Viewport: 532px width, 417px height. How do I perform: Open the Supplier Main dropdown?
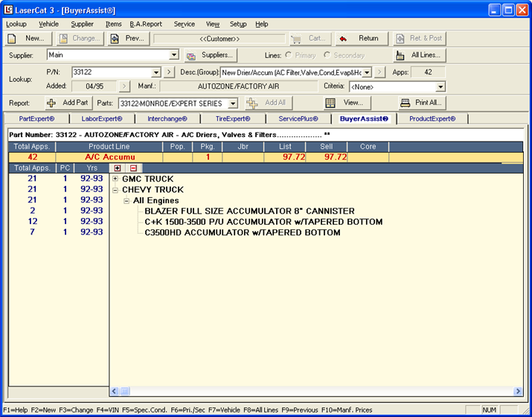[174, 55]
